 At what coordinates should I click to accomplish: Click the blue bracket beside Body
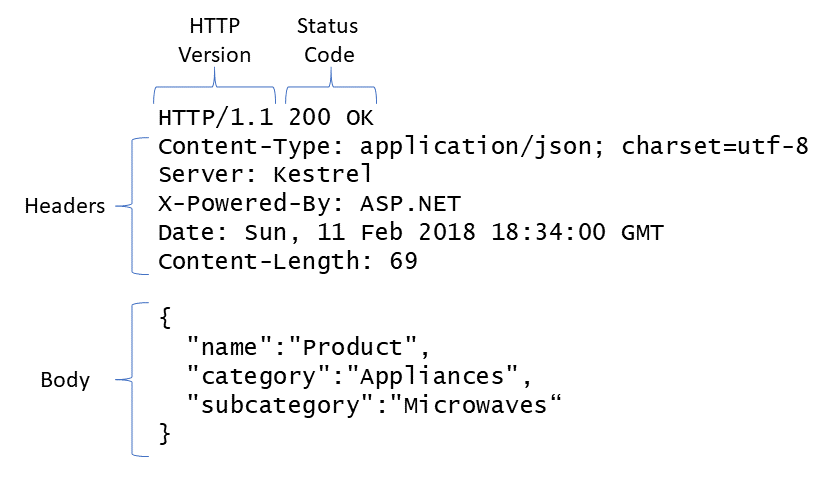click(x=133, y=380)
